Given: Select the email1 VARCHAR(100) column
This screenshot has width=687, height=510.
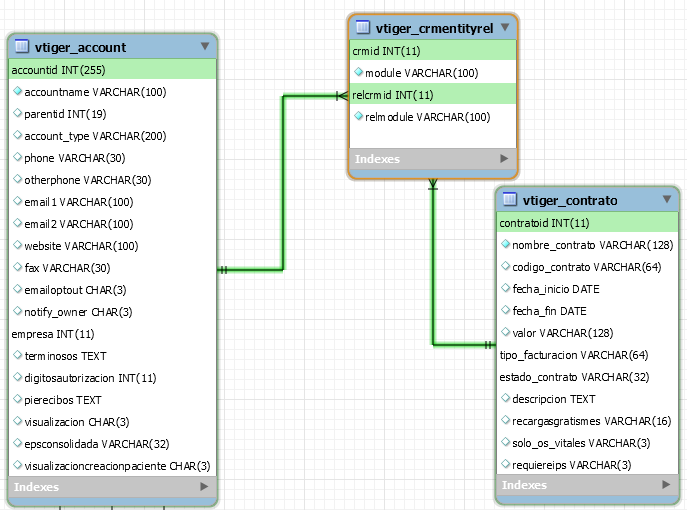Looking at the screenshot, I should [x=112, y=202].
